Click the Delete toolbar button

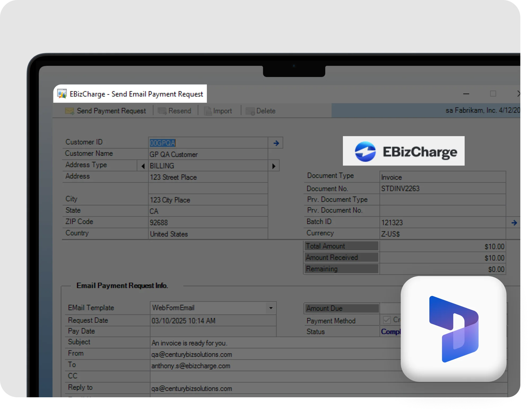pos(261,111)
